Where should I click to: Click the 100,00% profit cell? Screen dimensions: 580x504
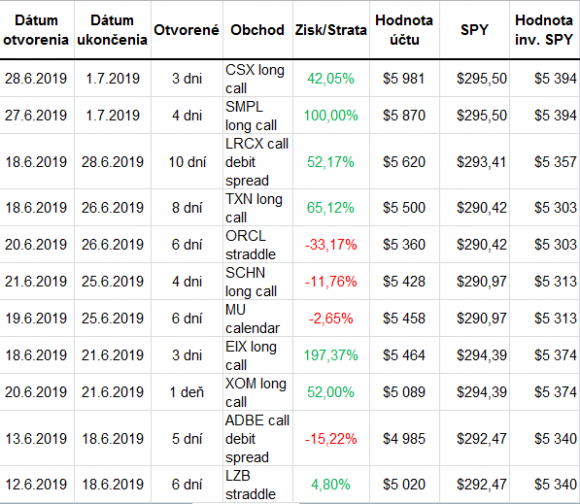(x=331, y=115)
